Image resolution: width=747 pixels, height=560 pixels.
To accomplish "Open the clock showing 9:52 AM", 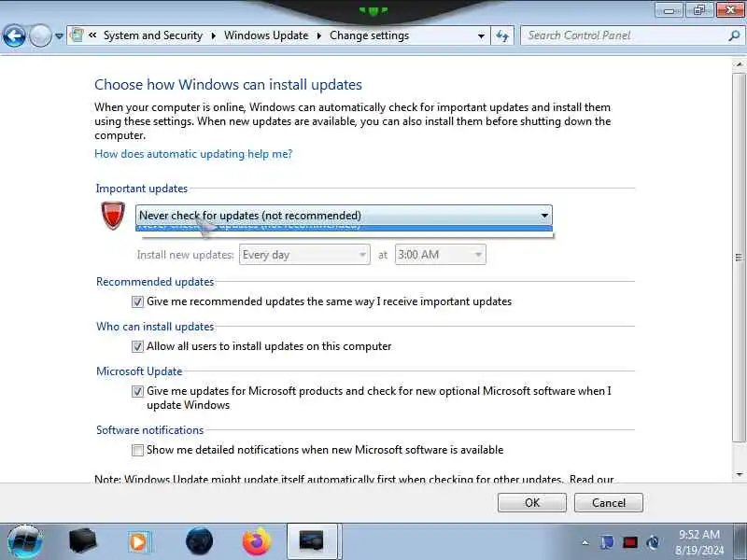I will (x=699, y=542).
